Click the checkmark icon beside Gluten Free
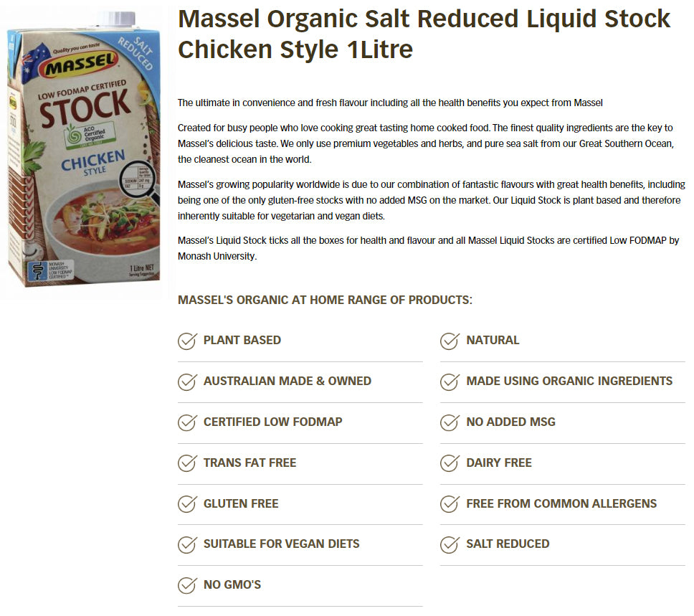Image resolution: width=694 pixels, height=616 pixels. (x=187, y=503)
